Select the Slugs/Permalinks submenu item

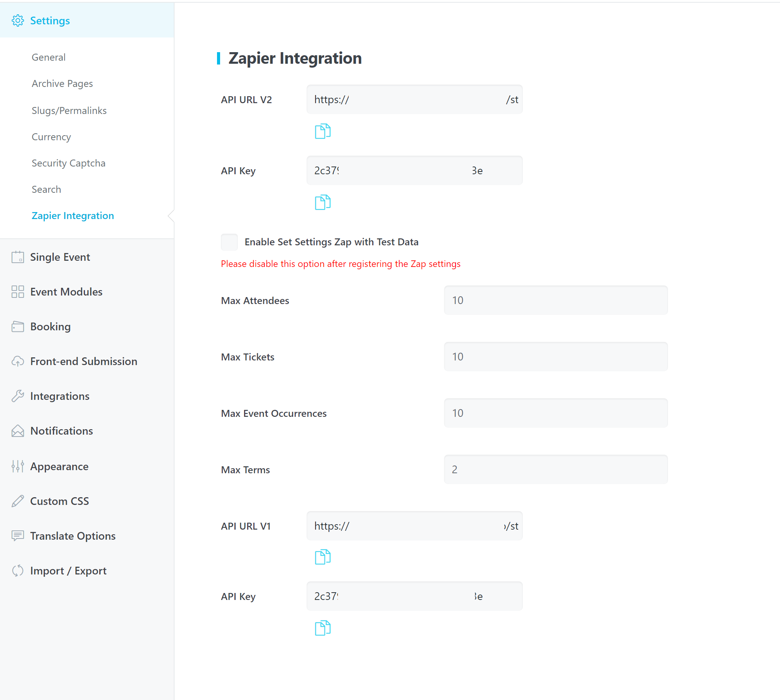69,111
